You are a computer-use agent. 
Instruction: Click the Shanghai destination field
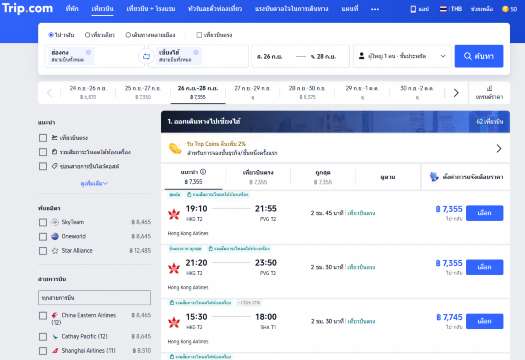pyautogui.click(x=200, y=56)
